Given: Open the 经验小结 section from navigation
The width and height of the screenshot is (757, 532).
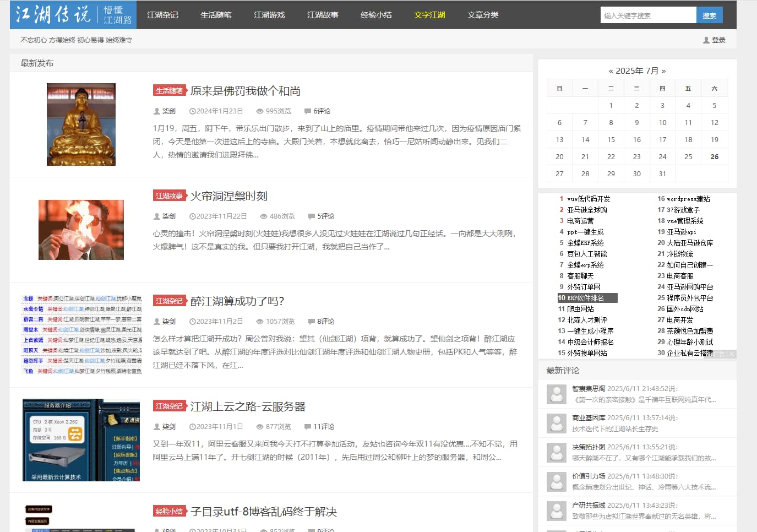Looking at the screenshot, I should tap(376, 15).
